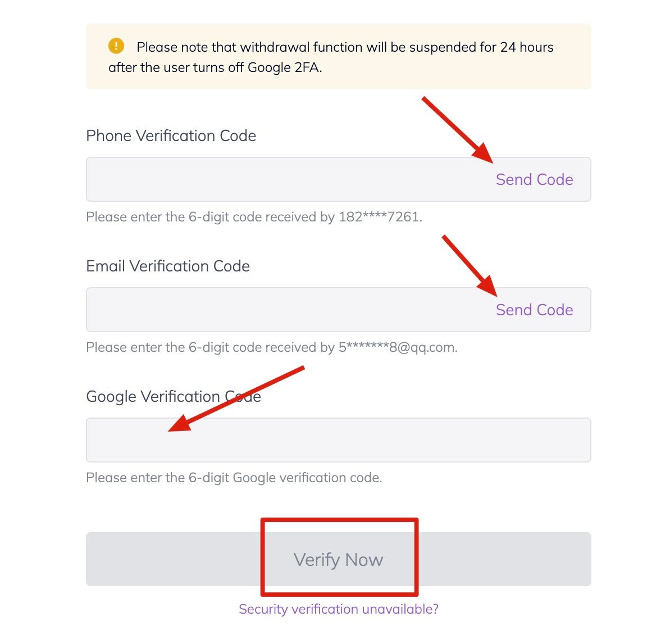Click the '24 hours' text in notice
The image size is (656, 644).
coord(526,47)
